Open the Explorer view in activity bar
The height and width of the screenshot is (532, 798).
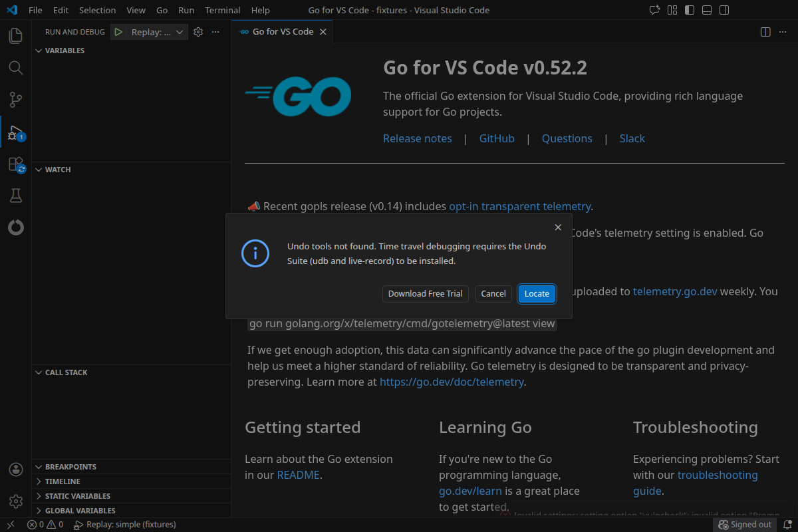pyautogui.click(x=15, y=35)
